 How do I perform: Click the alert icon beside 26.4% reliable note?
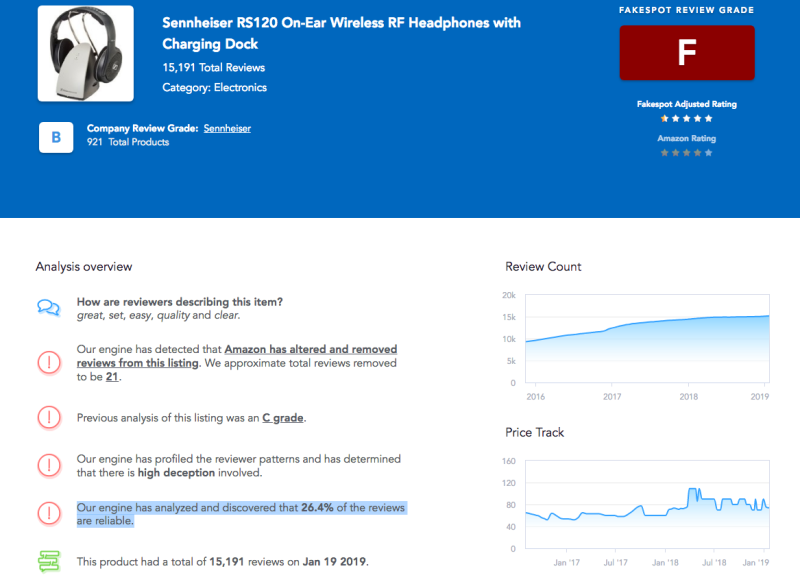[x=49, y=513]
